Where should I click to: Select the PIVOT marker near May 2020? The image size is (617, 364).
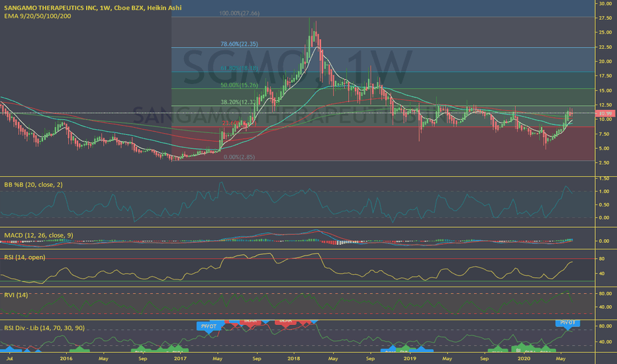[567, 323]
